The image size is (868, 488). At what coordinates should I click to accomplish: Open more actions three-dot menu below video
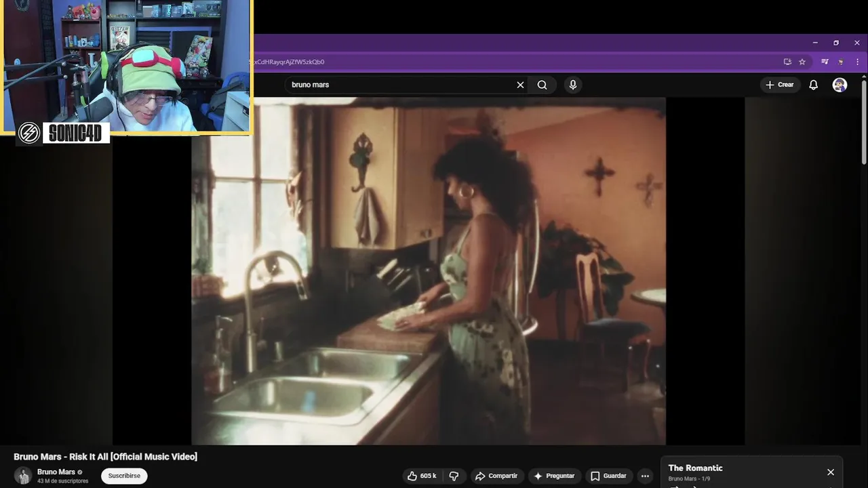click(645, 476)
